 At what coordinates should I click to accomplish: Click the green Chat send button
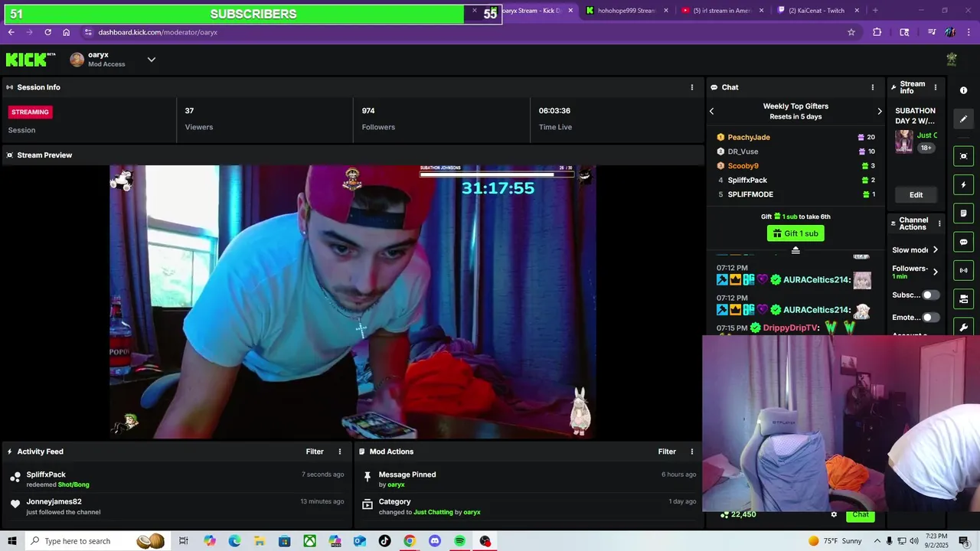click(x=861, y=514)
